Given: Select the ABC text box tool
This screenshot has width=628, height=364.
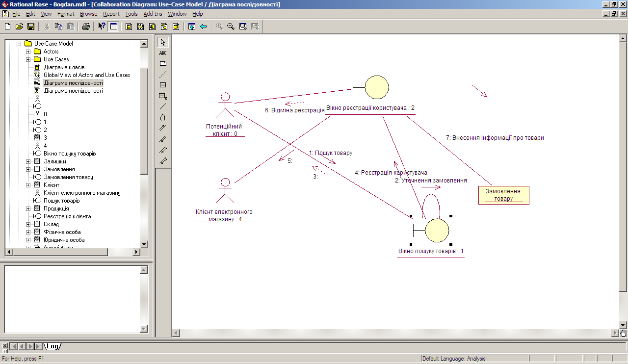Looking at the screenshot, I should [x=163, y=53].
